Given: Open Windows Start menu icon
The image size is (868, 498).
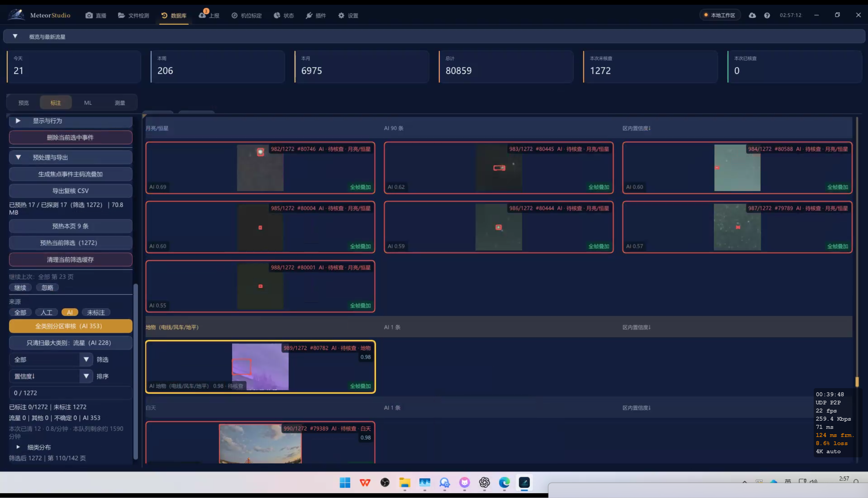Looking at the screenshot, I should click(345, 483).
